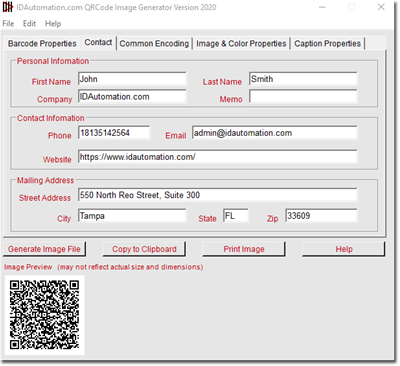
Task: Click the Contact Information group label
Action: point(51,118)
